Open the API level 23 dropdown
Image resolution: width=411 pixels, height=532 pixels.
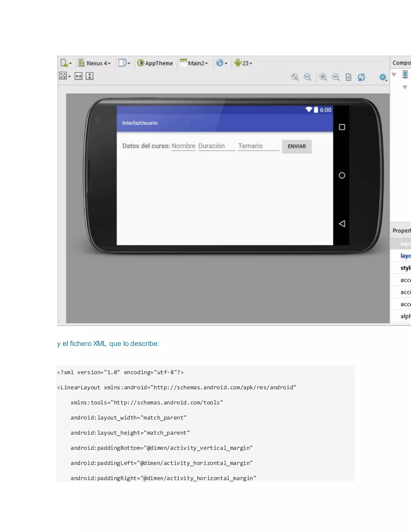coord(243,63)
